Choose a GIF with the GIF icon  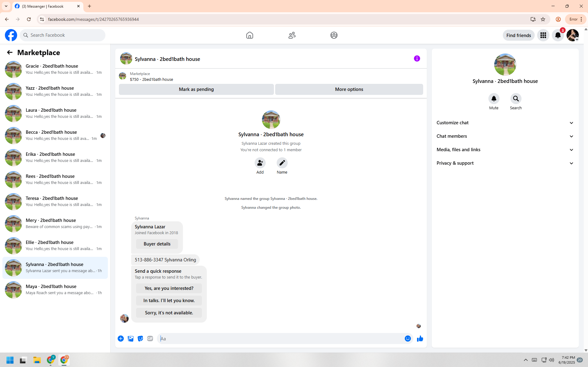[x=150, y=339]
